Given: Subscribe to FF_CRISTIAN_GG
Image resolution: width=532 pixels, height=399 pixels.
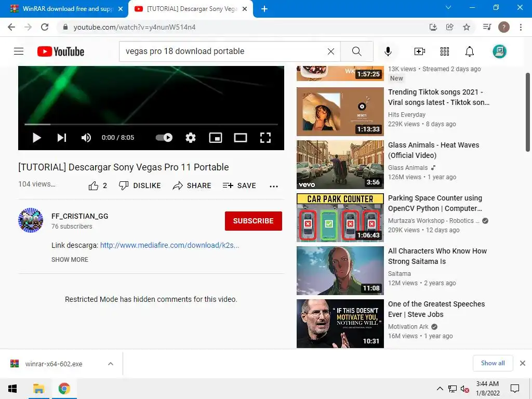Looking at the screenshot, I should coord(254,221).
